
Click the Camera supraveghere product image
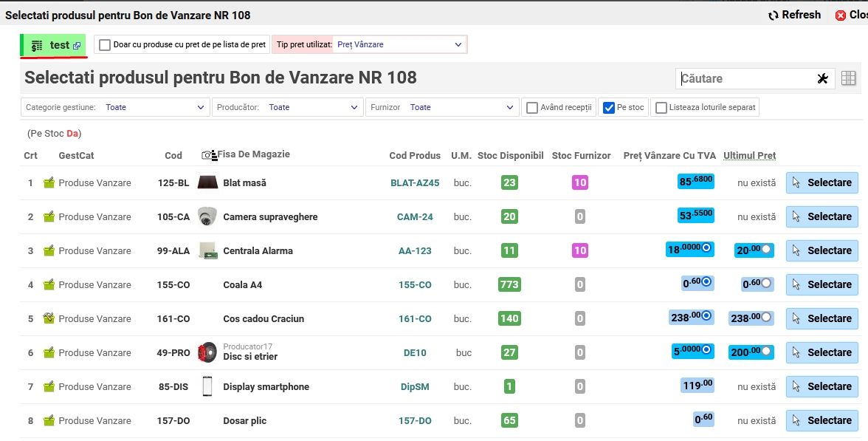coord(207,216)
